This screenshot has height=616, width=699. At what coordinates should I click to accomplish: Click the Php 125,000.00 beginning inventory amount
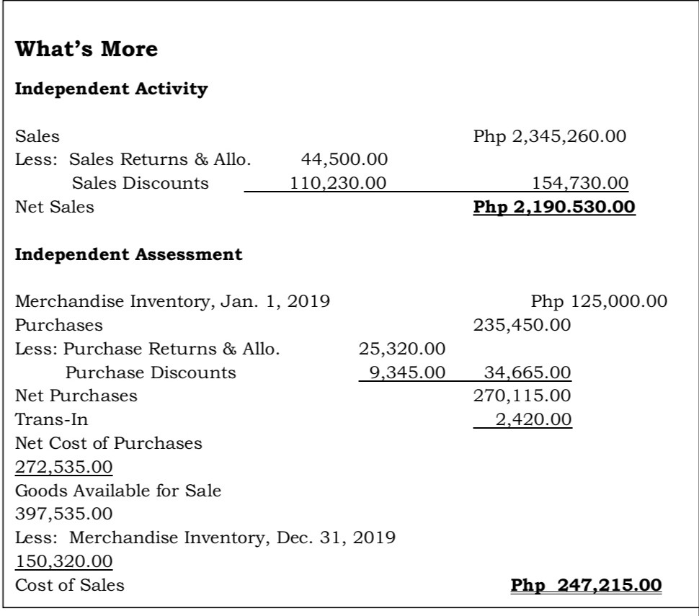click(x=599, y=301)
